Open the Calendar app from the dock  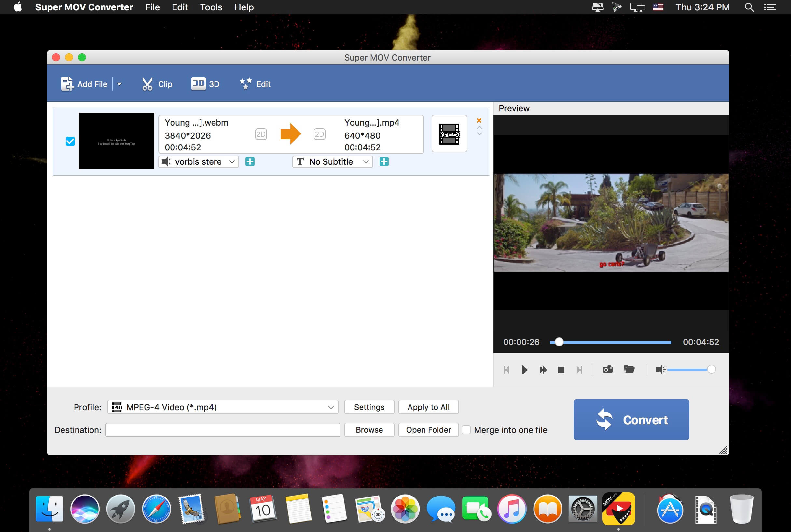262,509
